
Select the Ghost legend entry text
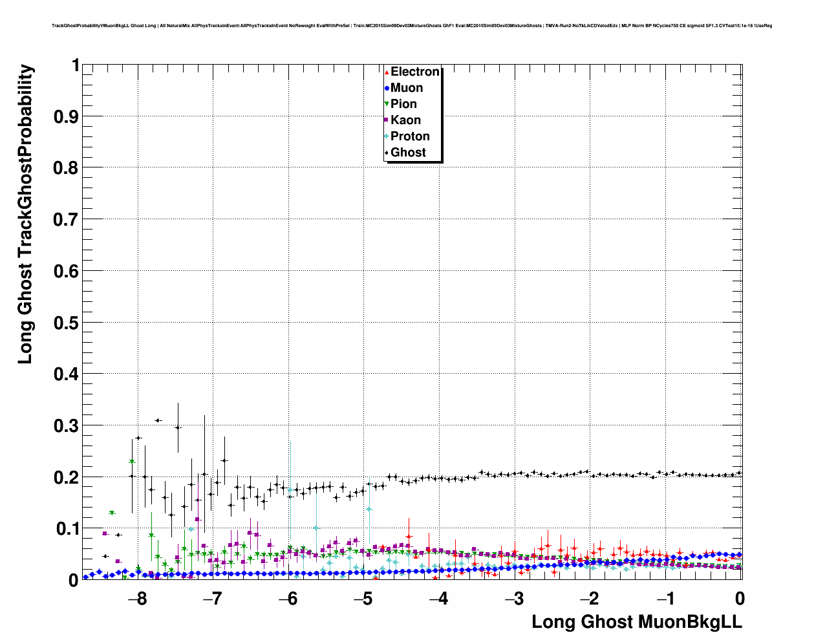[x=408, y=153]
